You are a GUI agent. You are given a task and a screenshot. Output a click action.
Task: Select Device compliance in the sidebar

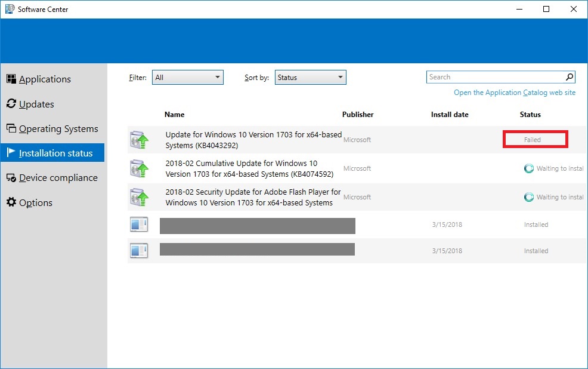point(58,178)
